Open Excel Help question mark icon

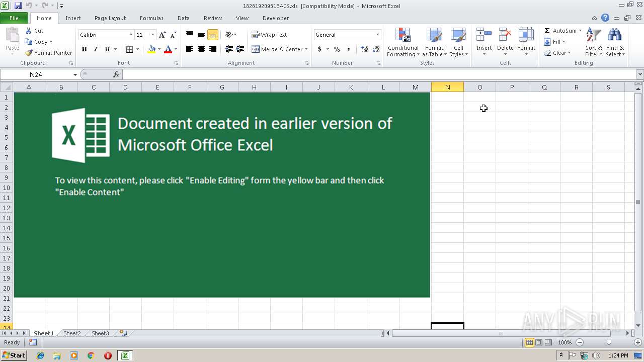(x=605, y=18)
